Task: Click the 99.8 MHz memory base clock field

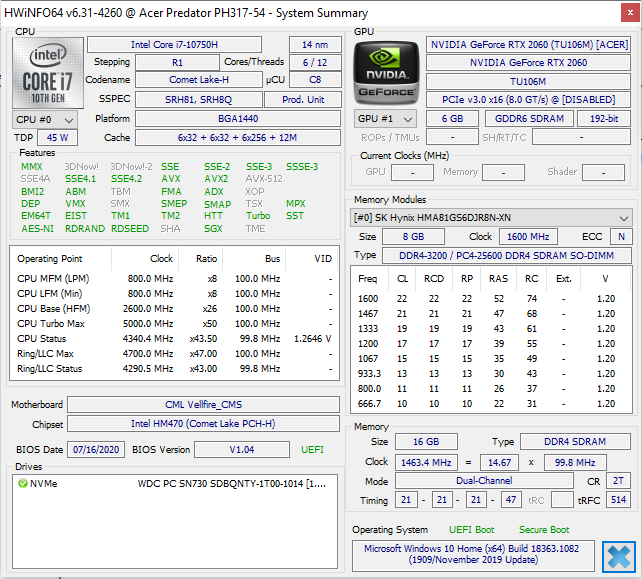Action: click(575, 463)
